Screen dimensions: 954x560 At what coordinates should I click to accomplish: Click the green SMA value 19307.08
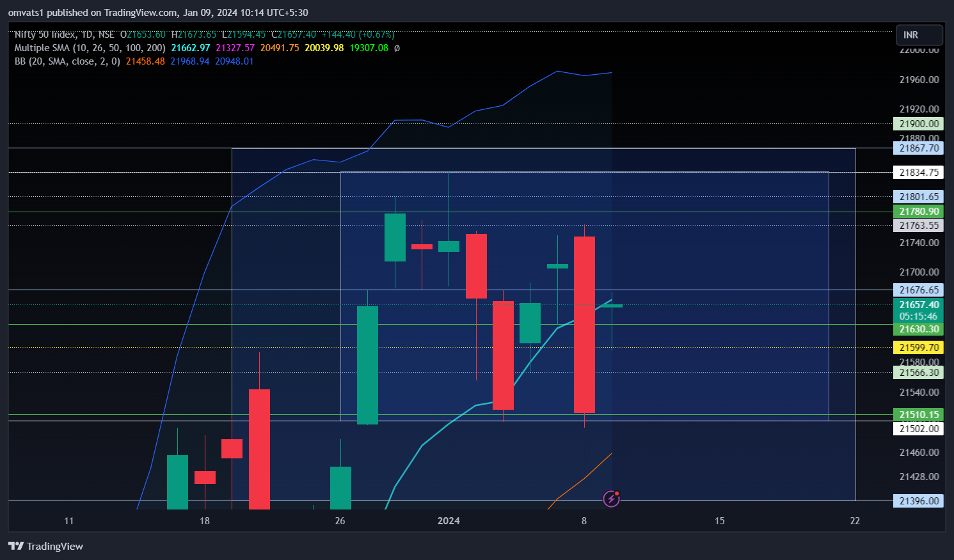click(x=369, y=48)
